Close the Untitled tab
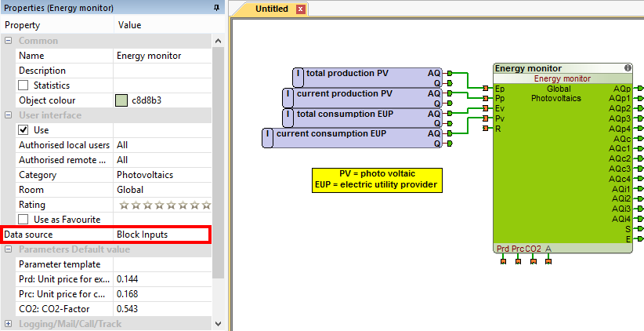 click(300, 9)
